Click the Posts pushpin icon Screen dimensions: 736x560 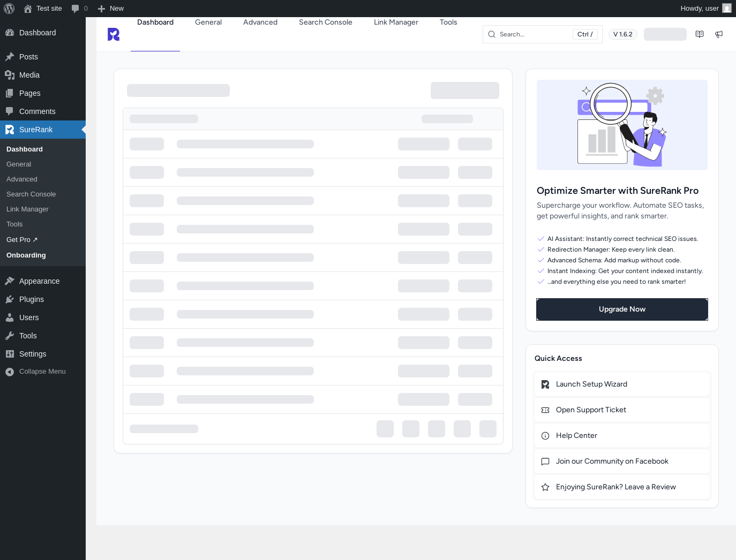(10, 57)
